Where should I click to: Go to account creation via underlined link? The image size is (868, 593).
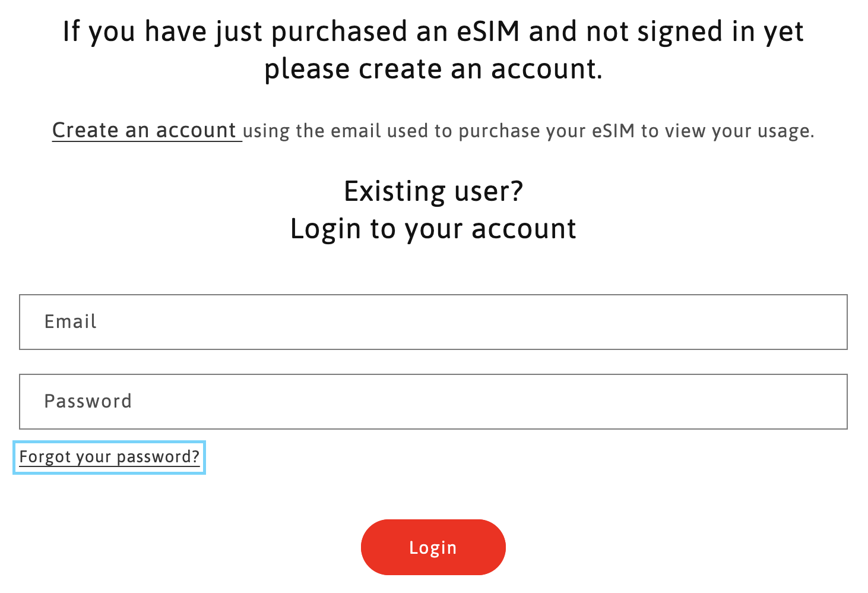[x=144, y=130]
